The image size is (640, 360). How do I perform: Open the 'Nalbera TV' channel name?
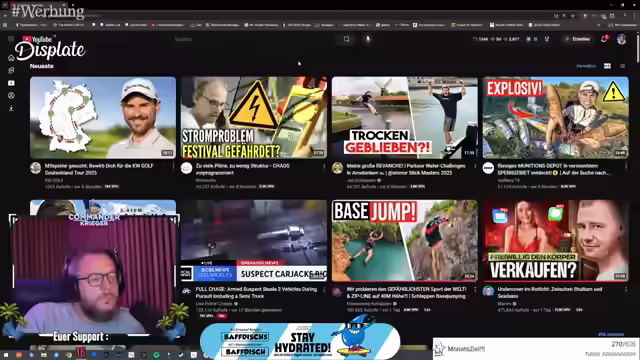(x=509, y=180)
